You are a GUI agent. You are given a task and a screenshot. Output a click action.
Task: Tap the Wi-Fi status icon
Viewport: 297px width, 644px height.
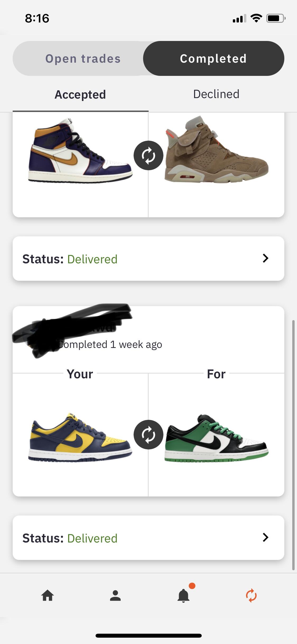256,18
